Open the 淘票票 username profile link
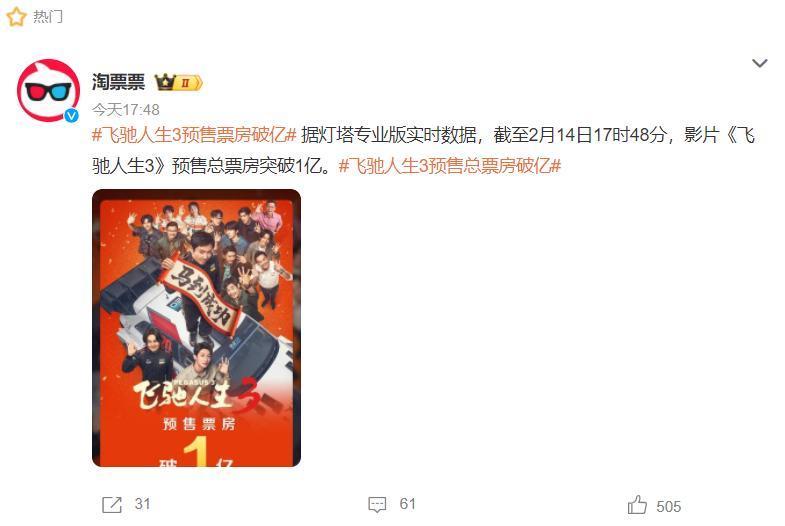 pyautogui.click(x=118, y=82)
